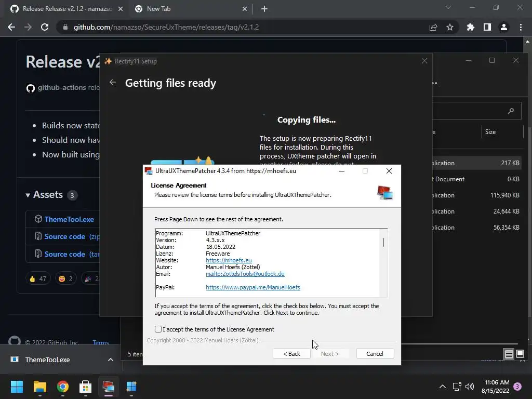
Task: Reload the GitHub page
Action: pyautogui.click(x=45, y=27)
